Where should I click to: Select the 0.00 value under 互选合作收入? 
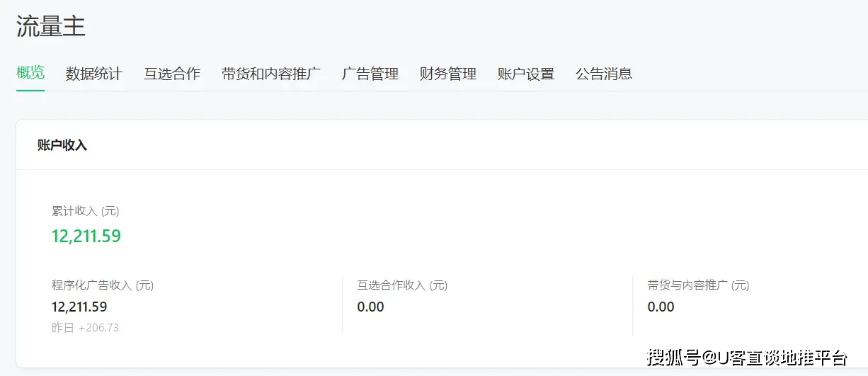click(371, 307)
